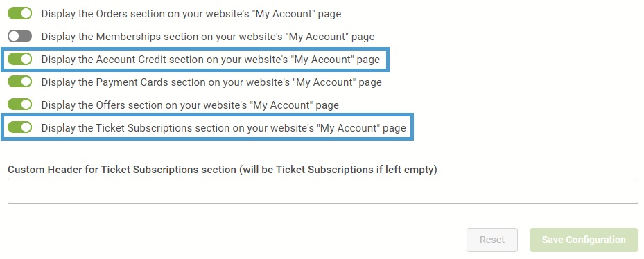This screenshot has width=644, height=259.
Task: Click "Ticket Subscriptions" words in the highlighted toggle row
Action: [143, 128]
